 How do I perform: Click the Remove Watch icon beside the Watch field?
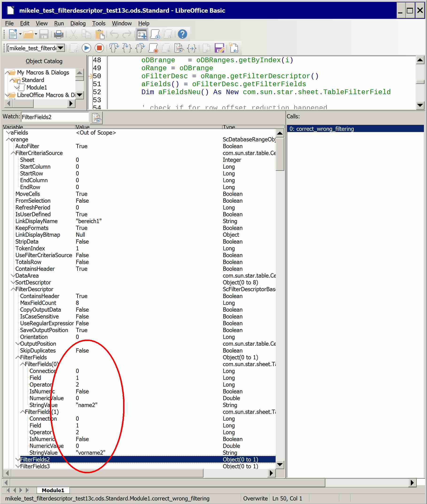click(96, 118)
